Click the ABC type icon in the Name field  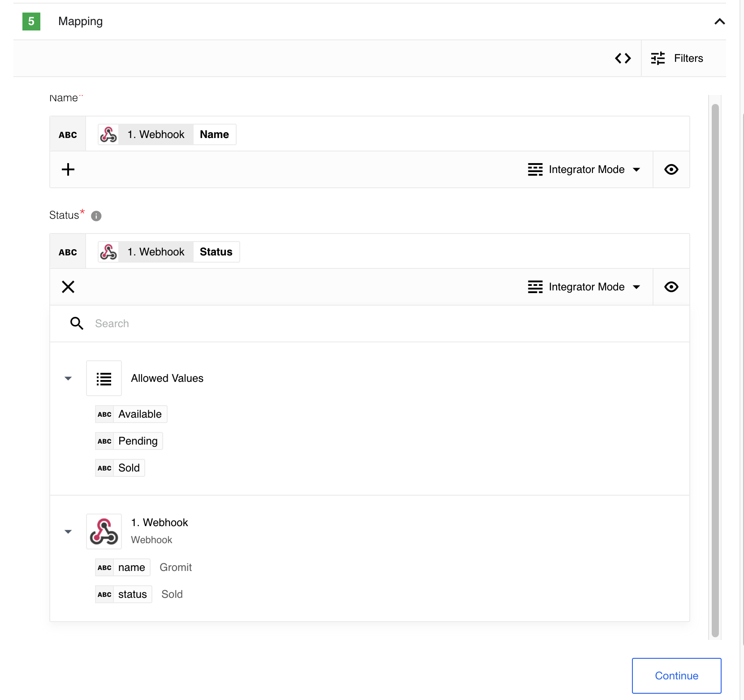click(68, 134)
